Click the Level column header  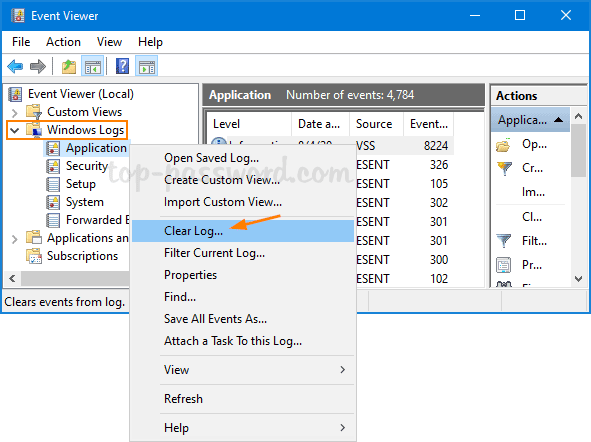click(249, 124)
